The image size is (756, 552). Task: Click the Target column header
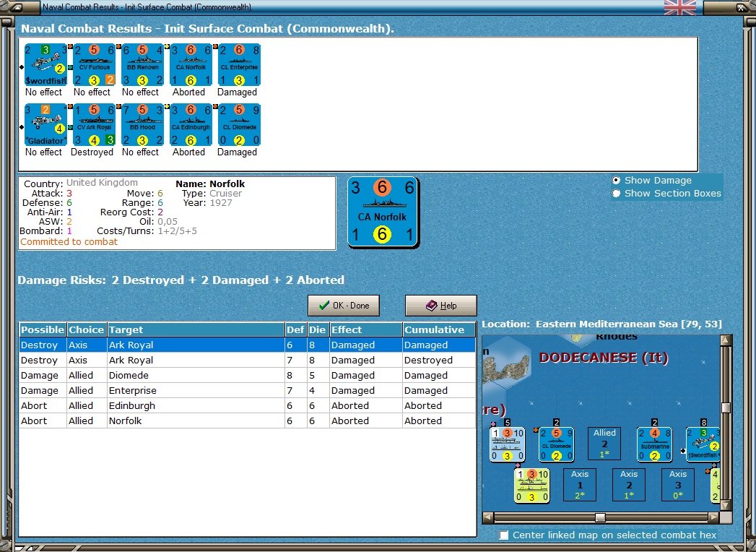click(196, 329)
